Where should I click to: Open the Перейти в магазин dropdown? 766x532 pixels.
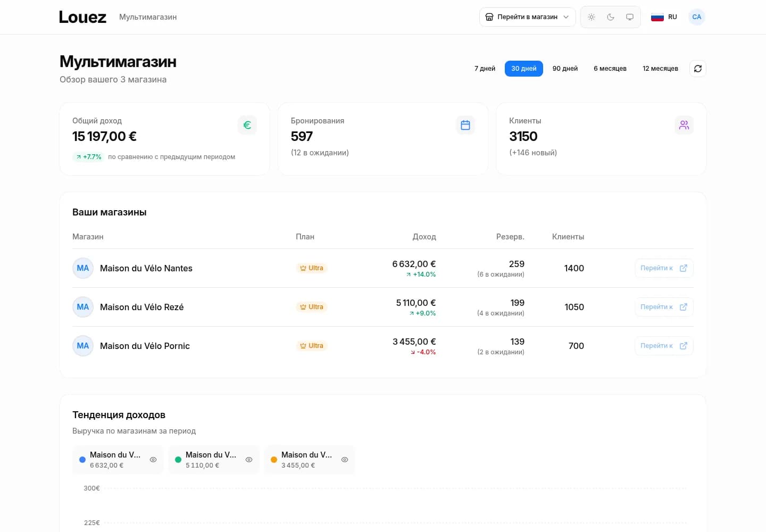pos(527,17)
